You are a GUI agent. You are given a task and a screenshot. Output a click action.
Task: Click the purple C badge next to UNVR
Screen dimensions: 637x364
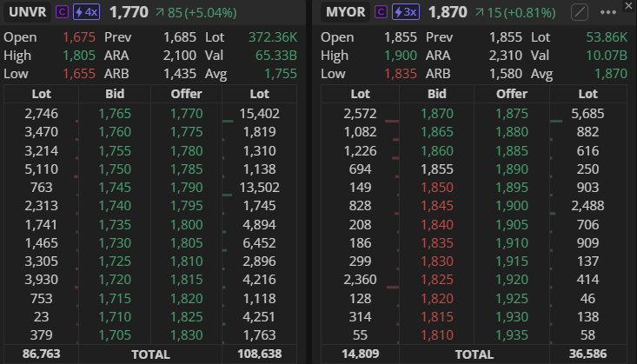point(62,12)
